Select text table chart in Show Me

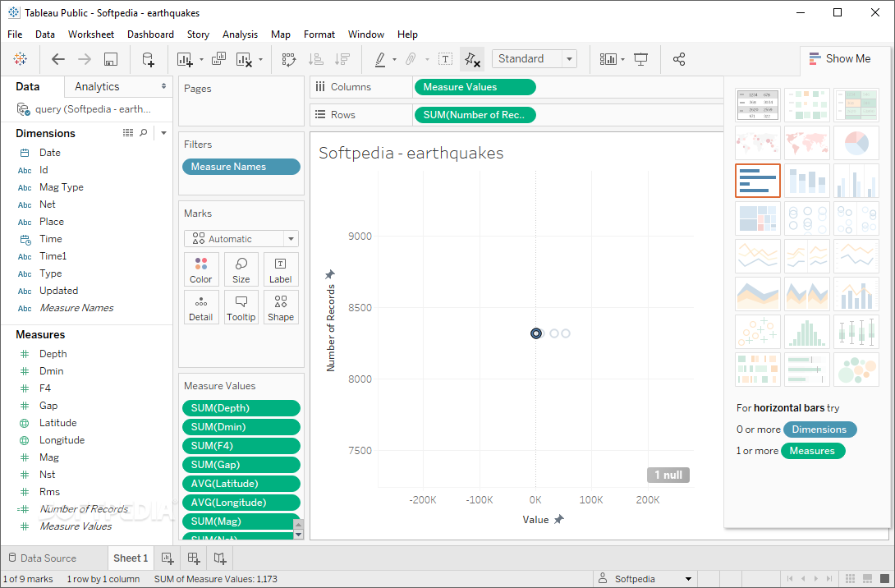tap(757, 105)
